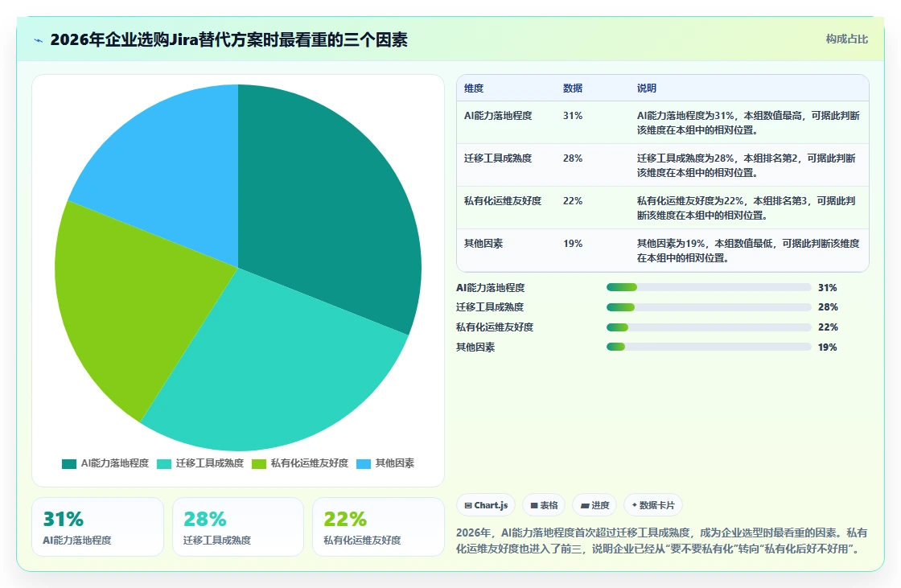Toggle the 私有化运维友好度 legend swatch
This screenshot has width=901, height=588.
pyautogui.click(x=259, y=464)
